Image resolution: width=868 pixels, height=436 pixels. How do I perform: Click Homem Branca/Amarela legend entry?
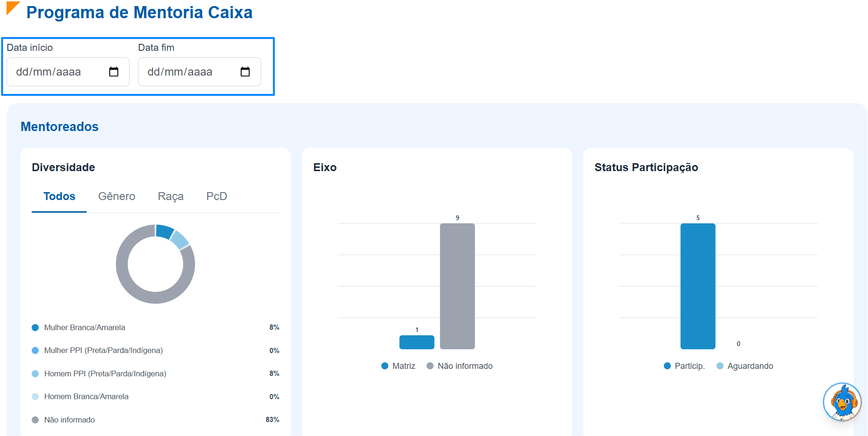point(80,396)
